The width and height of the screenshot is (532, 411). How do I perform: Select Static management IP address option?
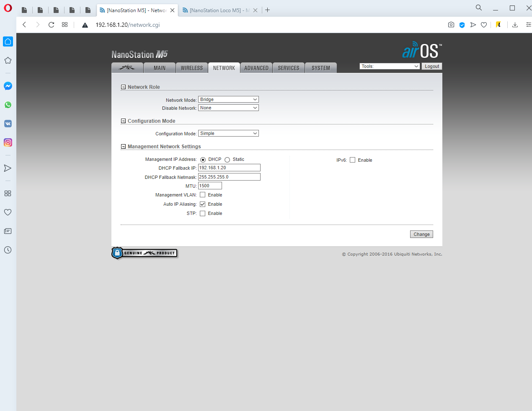[227, 160]
